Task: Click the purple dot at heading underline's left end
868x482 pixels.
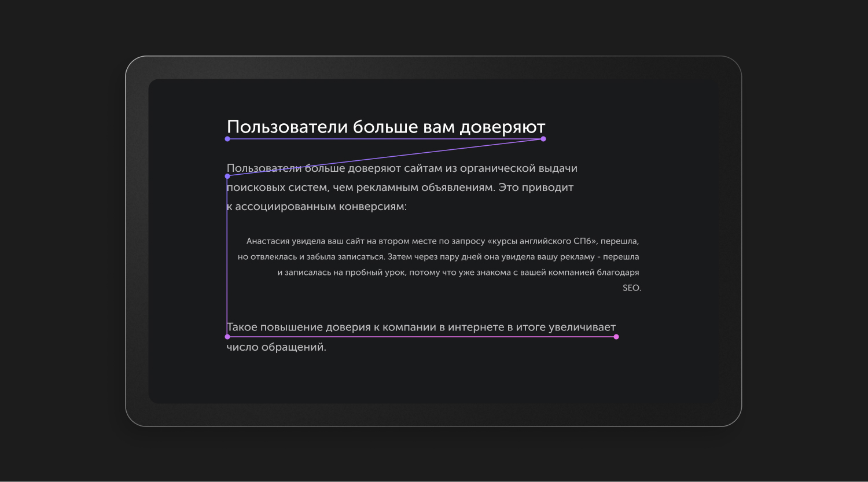Action: tap(227, 139)
